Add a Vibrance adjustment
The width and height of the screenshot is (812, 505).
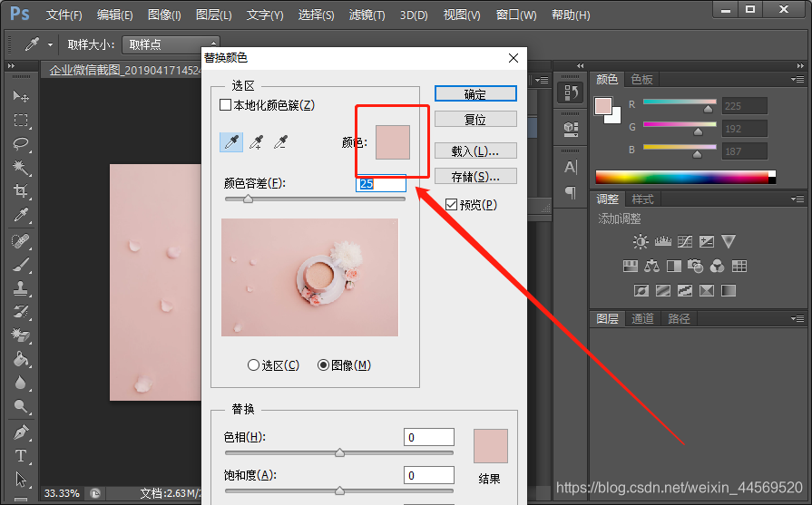pos(729,242)
